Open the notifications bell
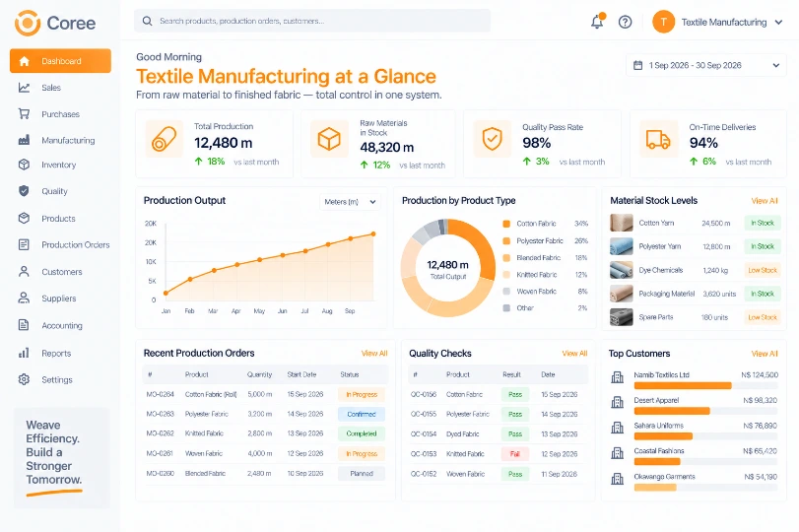Viewport: 799px width, 532px height. click(x=597, y=22)
